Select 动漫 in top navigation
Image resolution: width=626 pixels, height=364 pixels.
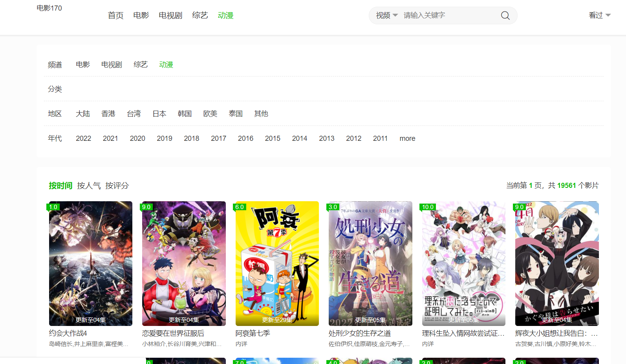(225, 15)
